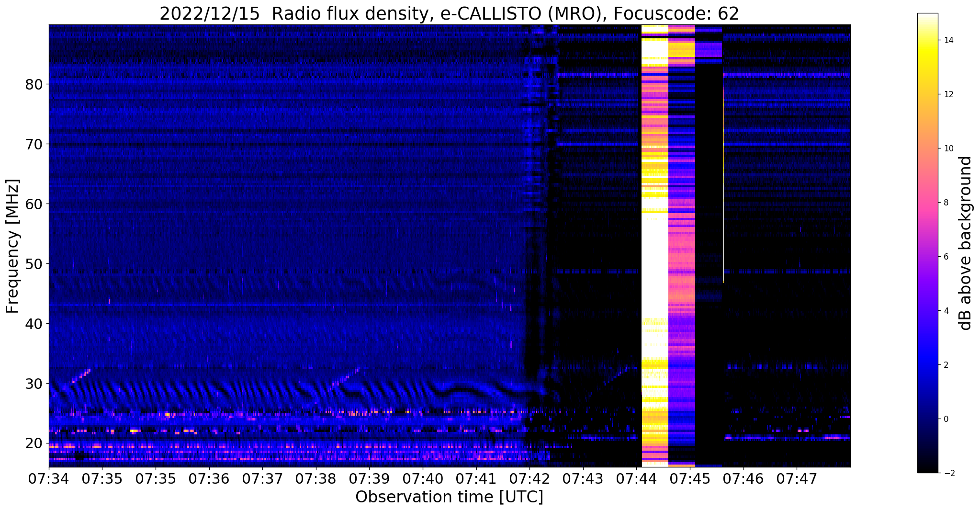This screenshot has height=511, width=980.
Task: Click the y-axis tick label 40
Action: pyautogui.click(x=34, y=324)
